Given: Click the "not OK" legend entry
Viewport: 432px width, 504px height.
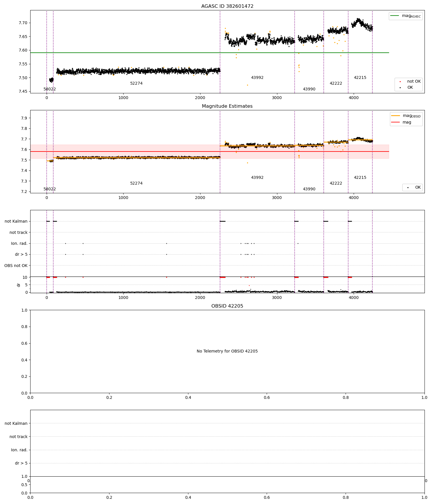Looking at the screenshot, I should (410, 81).
